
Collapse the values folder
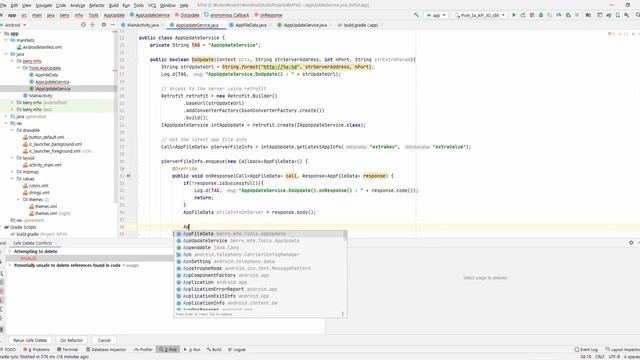click(x=12, y=179)
